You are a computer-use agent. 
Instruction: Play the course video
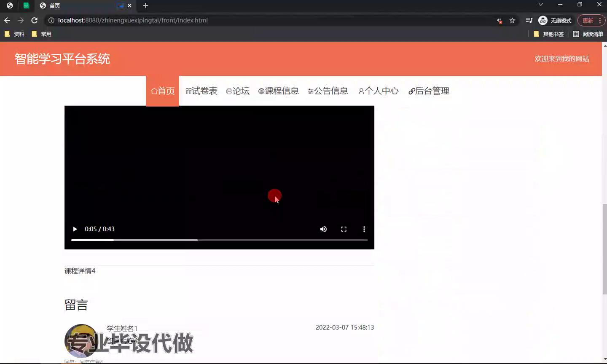coord(75,229)
